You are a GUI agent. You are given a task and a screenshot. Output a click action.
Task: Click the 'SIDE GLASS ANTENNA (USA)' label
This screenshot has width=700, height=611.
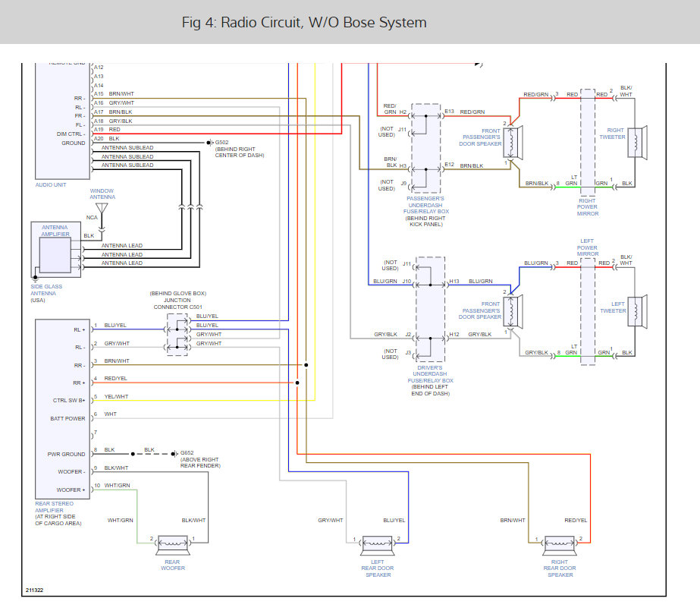46,294
